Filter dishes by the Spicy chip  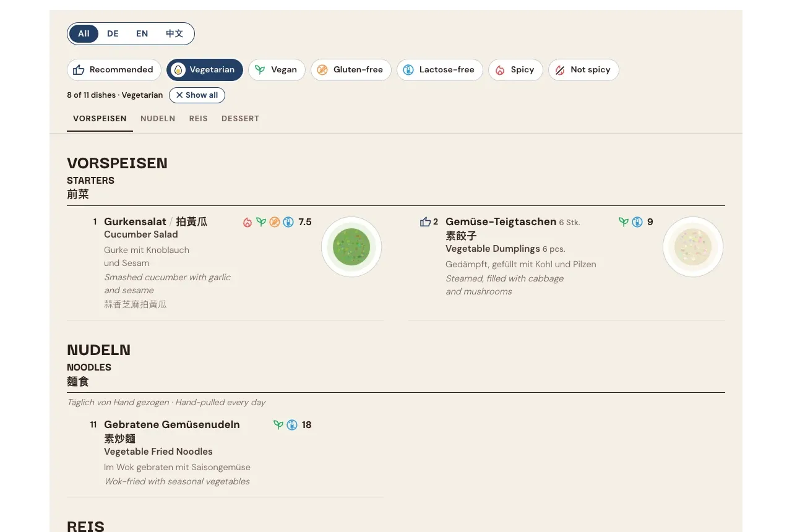(515, 70)
